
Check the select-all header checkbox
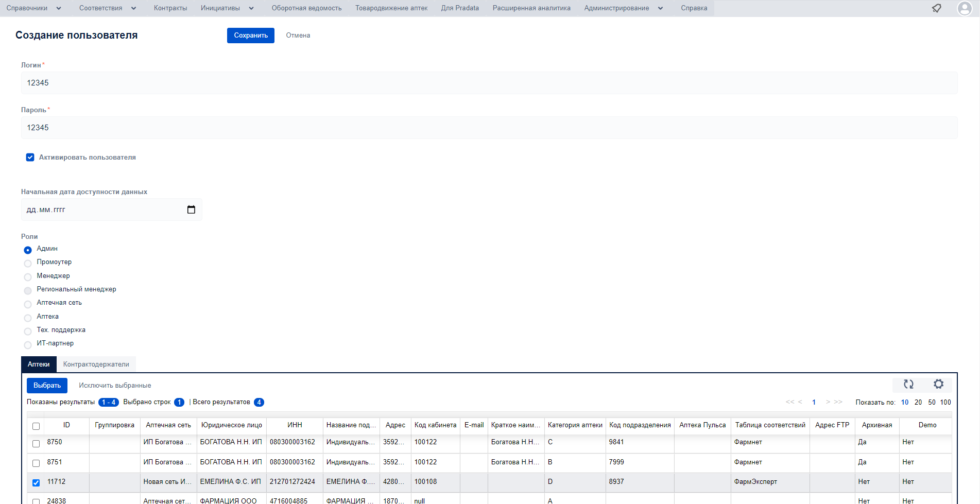pyautogui.click(x=36, y=426)
